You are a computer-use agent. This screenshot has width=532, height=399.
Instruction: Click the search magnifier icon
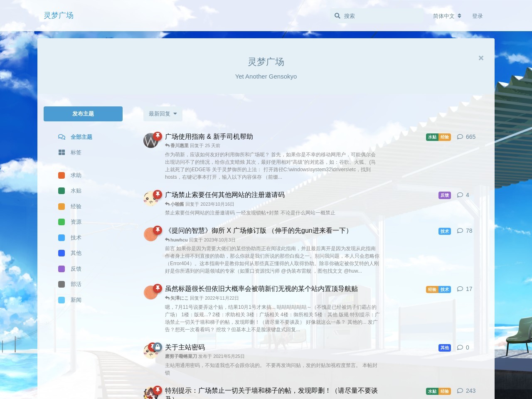(337, 16)
